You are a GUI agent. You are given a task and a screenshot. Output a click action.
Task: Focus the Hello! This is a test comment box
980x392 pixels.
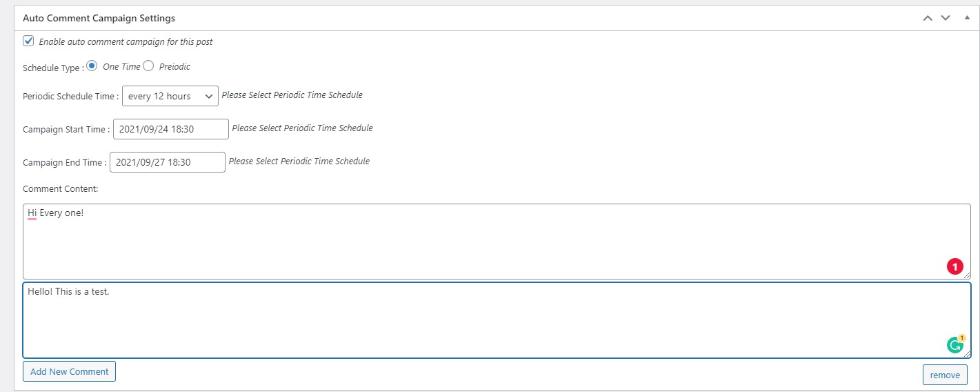point(497,320)
